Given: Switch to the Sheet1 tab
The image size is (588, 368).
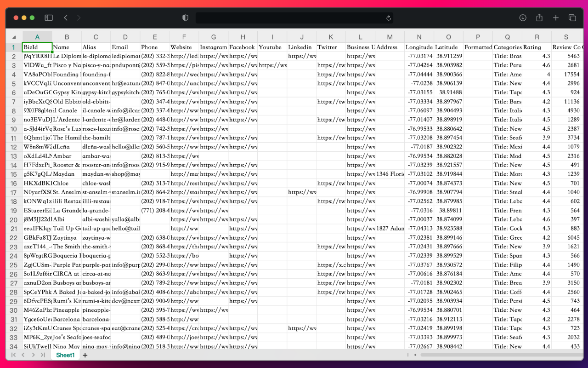Looking at the screenshot, I should click(x=65, y=355).
